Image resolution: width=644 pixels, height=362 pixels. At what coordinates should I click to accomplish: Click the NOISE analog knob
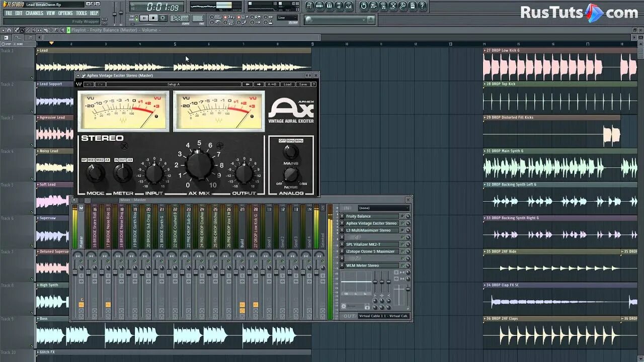[x=291, y=174]
